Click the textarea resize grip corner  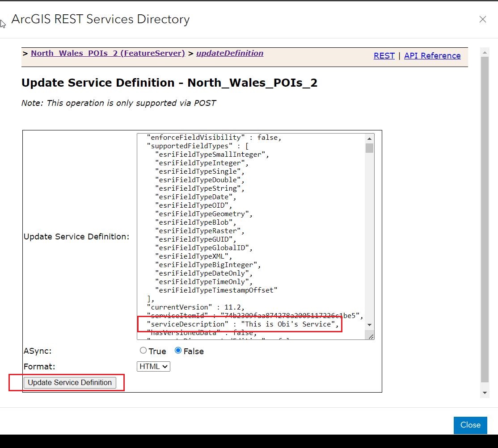(x=370, y=336)
